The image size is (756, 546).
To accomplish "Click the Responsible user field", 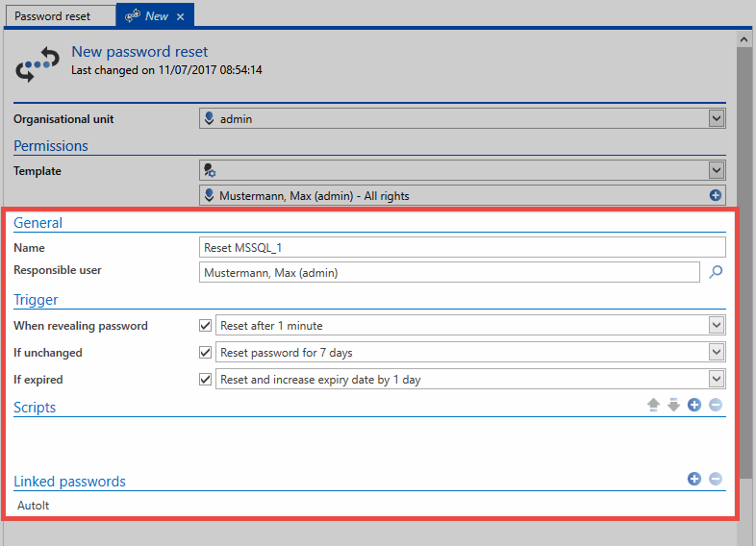I will point(449,272).
